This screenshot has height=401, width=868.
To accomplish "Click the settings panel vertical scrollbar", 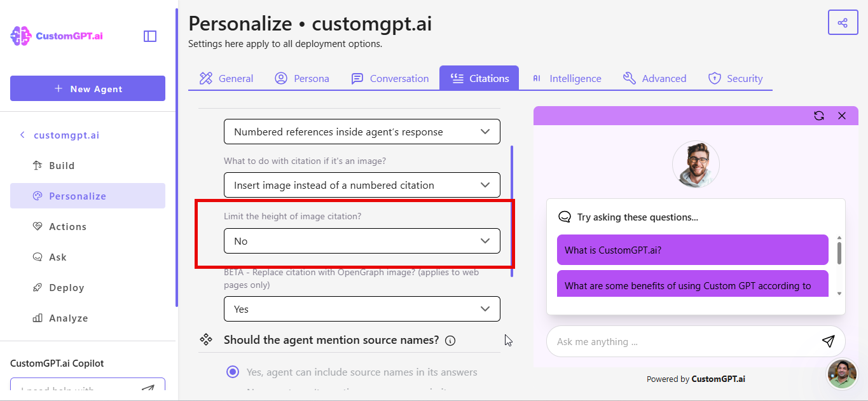I will (512, 211).
